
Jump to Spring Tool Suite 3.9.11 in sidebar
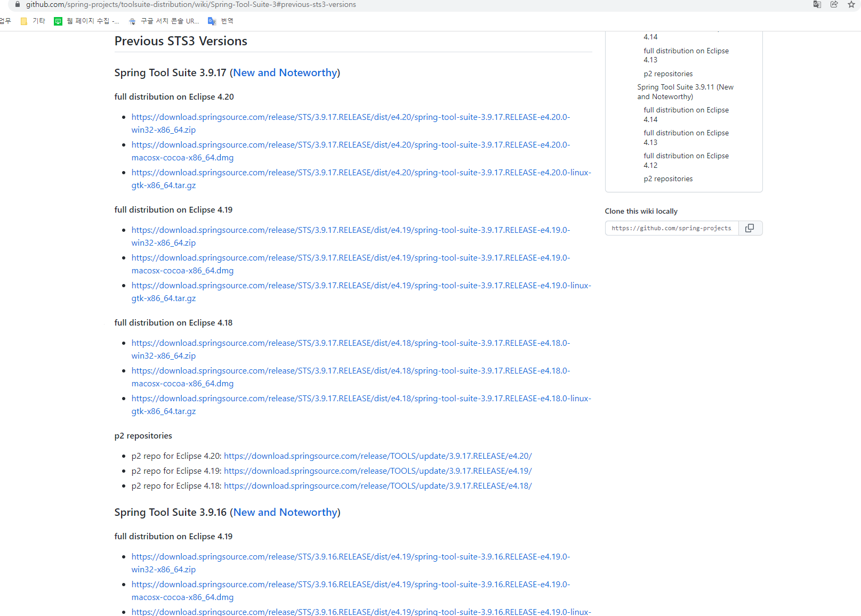(x=685, y=92)
